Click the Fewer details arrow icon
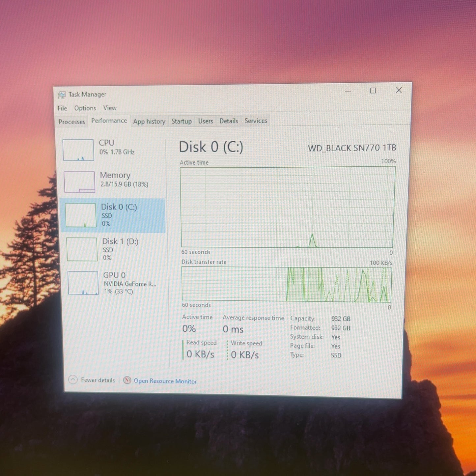This screenshot has width=476, height=476. pos(73,380)
